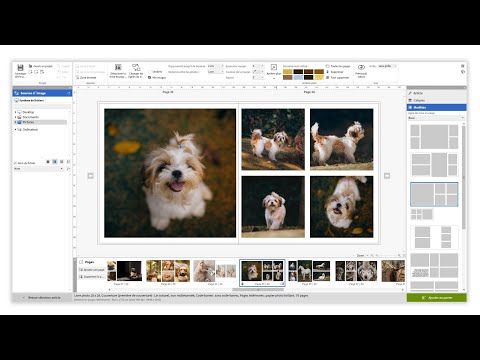This screenshot has width=480, height=360.
Task: Select the orange background swatch
Action: (288, 72)
